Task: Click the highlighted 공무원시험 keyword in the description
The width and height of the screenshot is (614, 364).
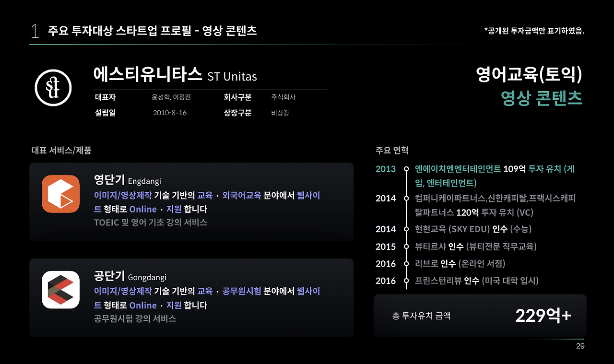Action: pos(242,292)
